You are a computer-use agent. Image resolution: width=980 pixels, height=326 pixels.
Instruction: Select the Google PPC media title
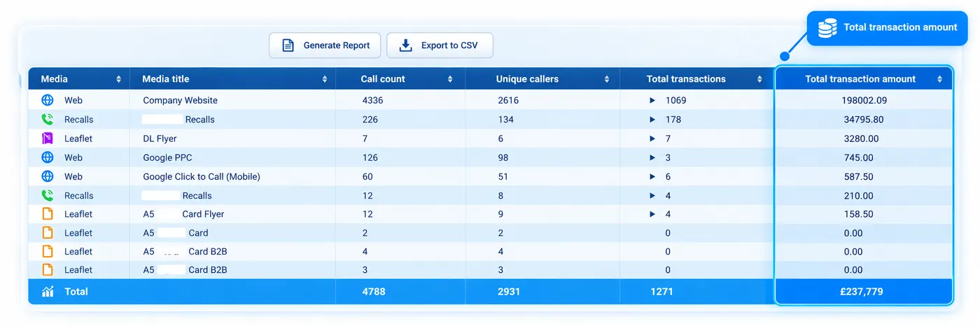(167, 157)
